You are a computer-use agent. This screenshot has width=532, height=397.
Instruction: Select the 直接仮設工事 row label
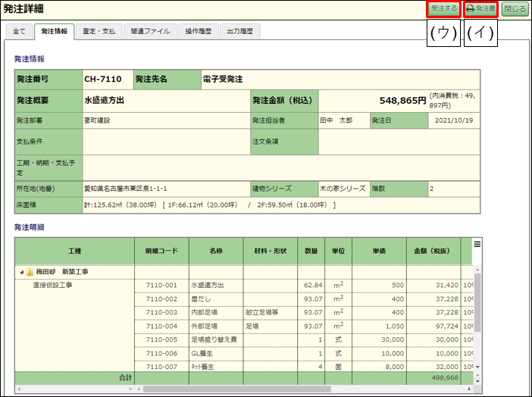52,285
